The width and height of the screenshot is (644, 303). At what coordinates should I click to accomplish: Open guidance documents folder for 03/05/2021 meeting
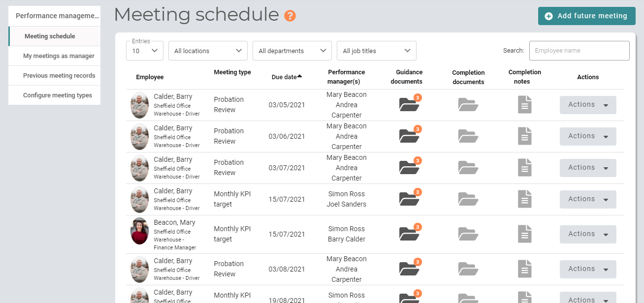pos(409,104)
